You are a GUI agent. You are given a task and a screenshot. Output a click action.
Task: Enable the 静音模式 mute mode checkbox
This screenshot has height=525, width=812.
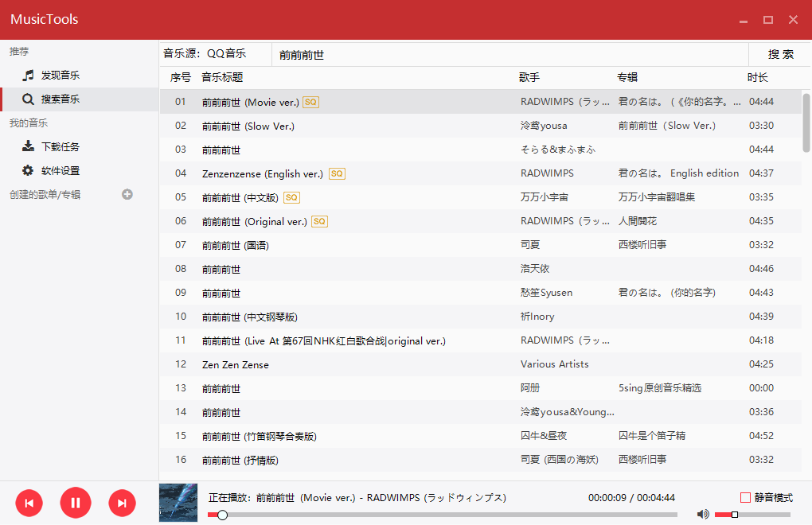pos(746,498)
